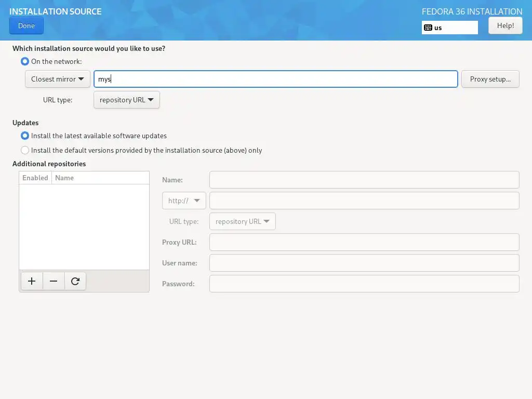Click the Help! button
The width and height of the screenshot is (532, 399).
505,25
